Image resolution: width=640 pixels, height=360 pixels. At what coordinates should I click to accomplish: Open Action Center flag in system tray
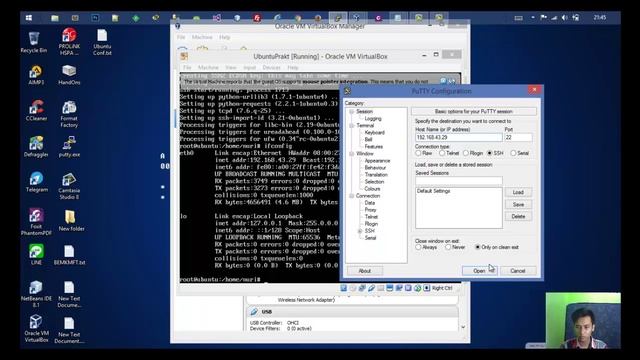coord(543,18)
